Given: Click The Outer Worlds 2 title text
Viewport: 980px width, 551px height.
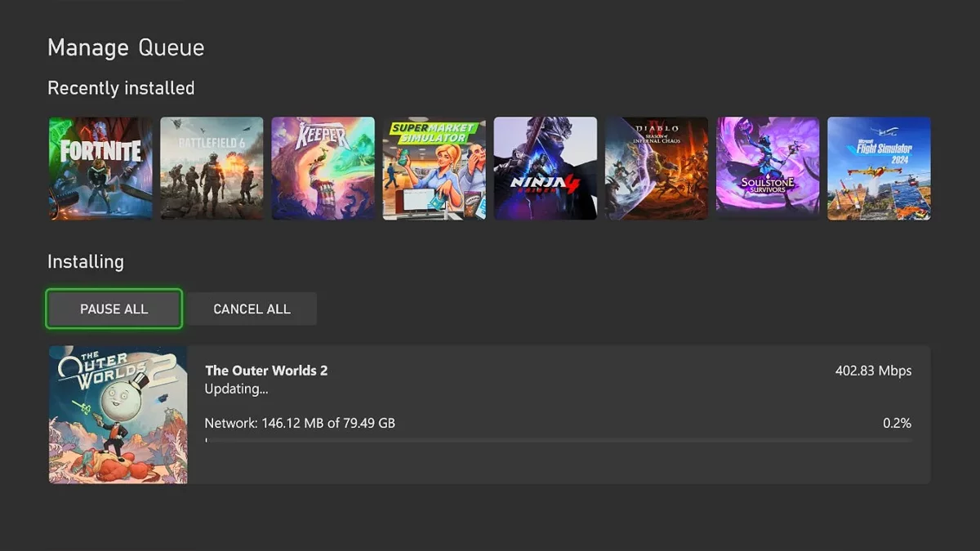Looking at the screenshot, I should pyautogui.click(x=266, y=371).
